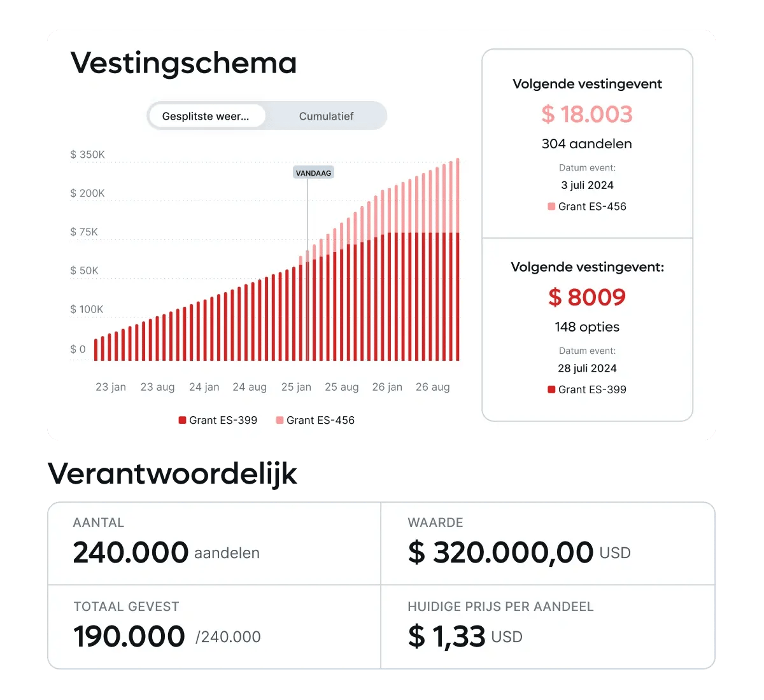
Task: Click the $ 350K axis label
Action: point(87,155)
